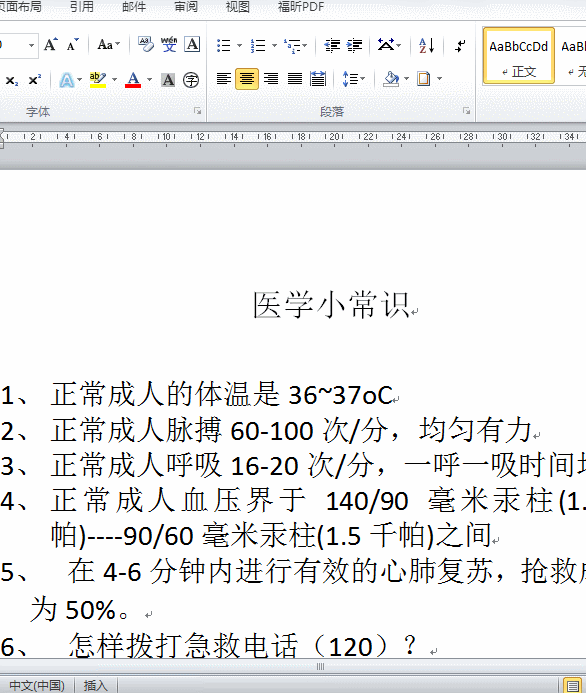Open the Change Case (Aa) menu
The image size is (586, 693).
(x=108, y=45)
